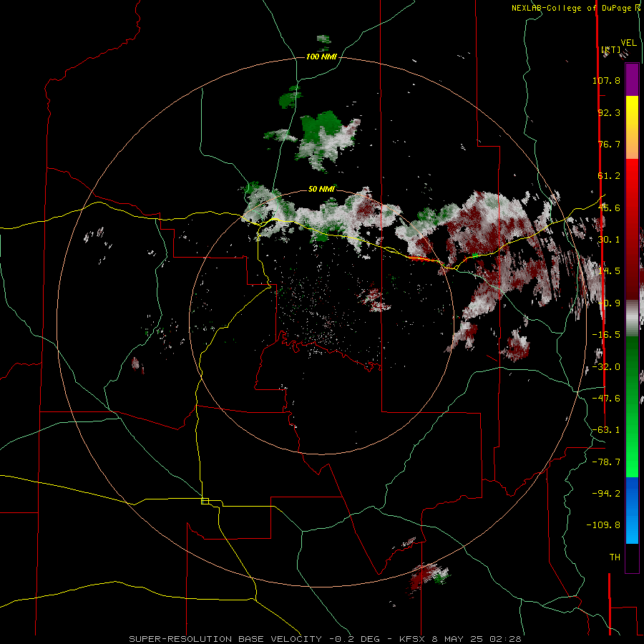Click the Super-Resolution Base Velocity caption text

pos(325,639)
